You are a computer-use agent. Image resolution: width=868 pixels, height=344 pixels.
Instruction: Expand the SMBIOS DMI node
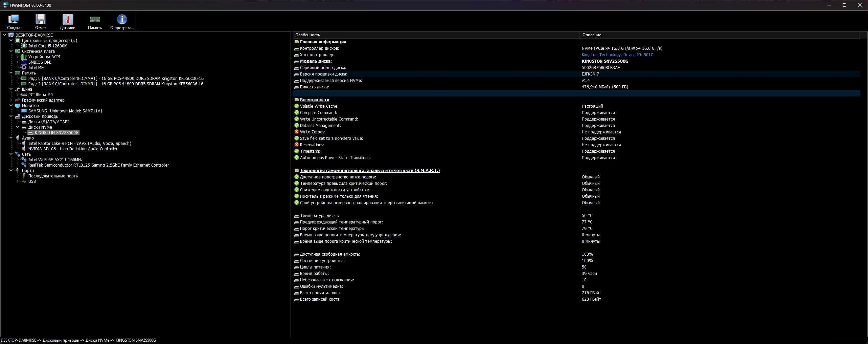tap(17, 62)
